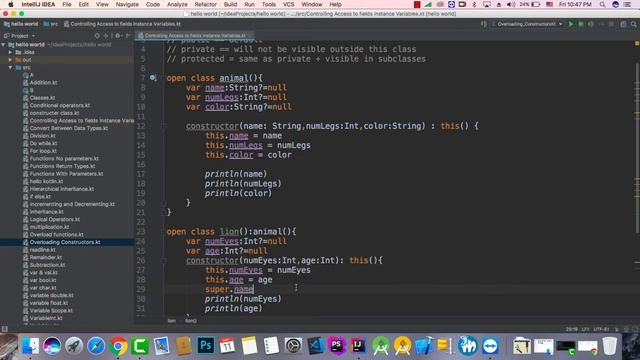The image size is (640, 360).
Task: Click the Build project hammer icon
Action: [484, 24]
